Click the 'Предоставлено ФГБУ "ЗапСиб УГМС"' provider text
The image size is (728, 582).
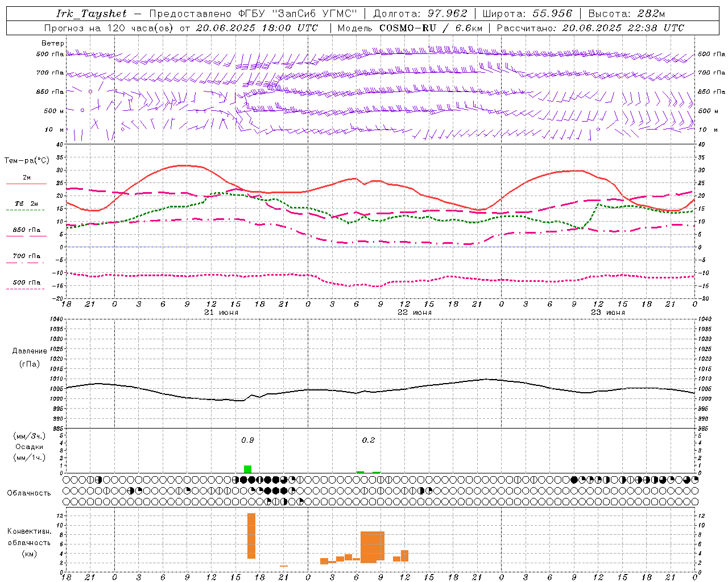[x=253, y=14]
